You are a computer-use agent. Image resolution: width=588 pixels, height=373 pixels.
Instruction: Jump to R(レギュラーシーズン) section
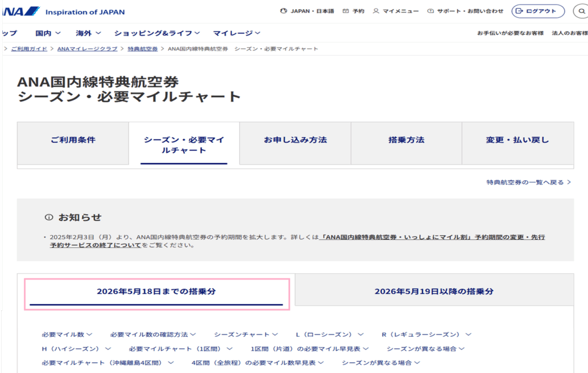coord(427,335)
